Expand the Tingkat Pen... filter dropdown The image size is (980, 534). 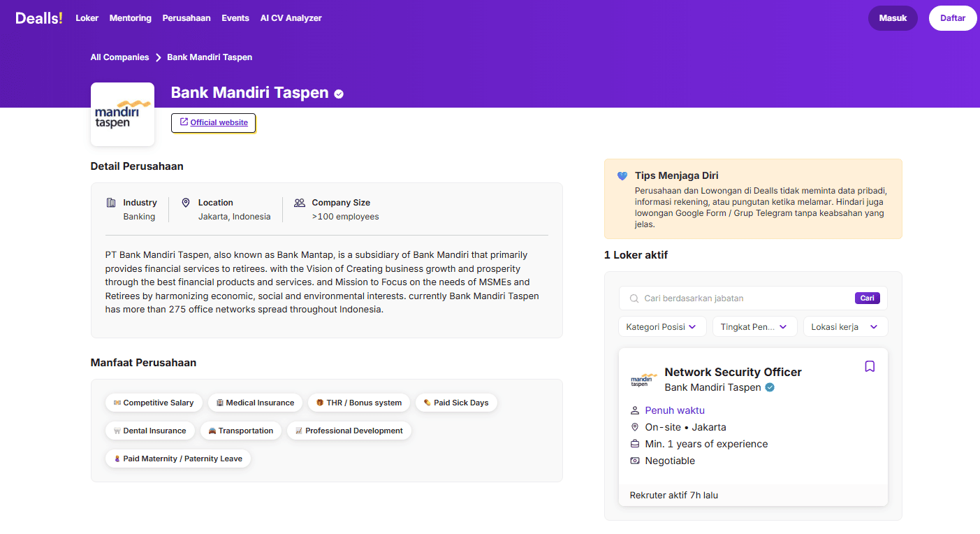(x=754, y=326)
